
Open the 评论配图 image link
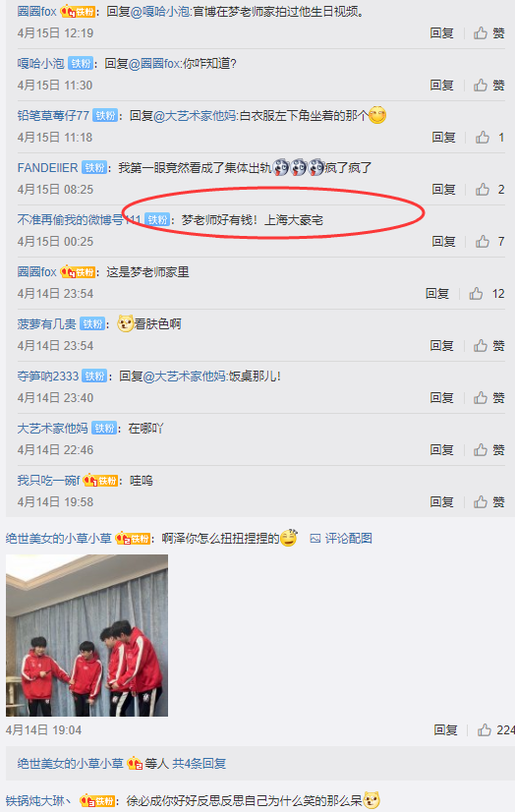click(x=341, y=539)
